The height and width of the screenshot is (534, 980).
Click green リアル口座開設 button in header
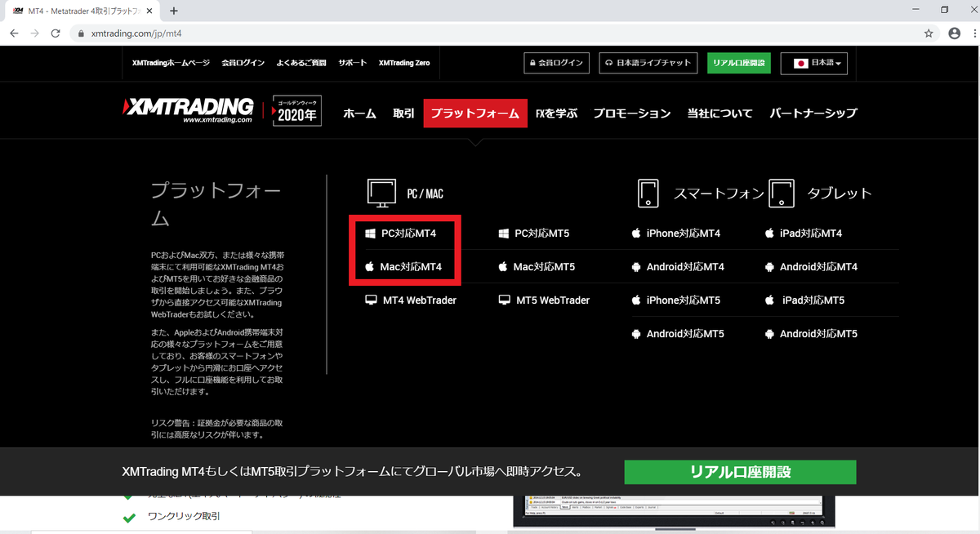point(739,63)
